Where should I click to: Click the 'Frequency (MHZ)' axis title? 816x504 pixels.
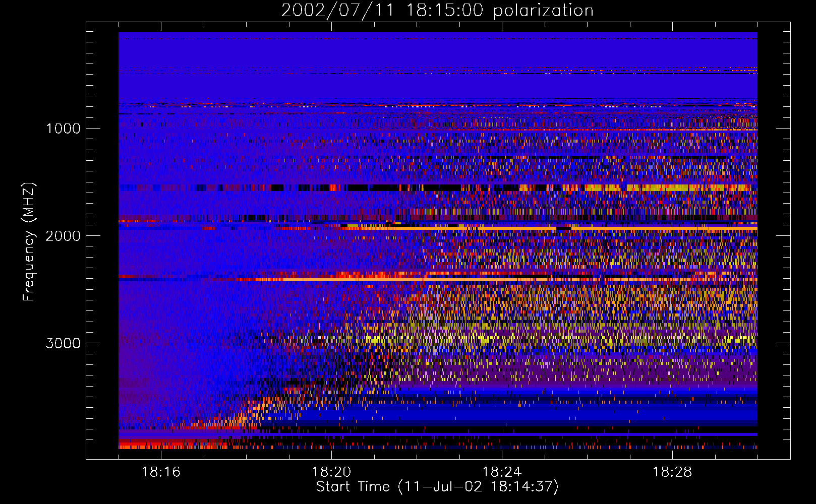pos(29,242)
